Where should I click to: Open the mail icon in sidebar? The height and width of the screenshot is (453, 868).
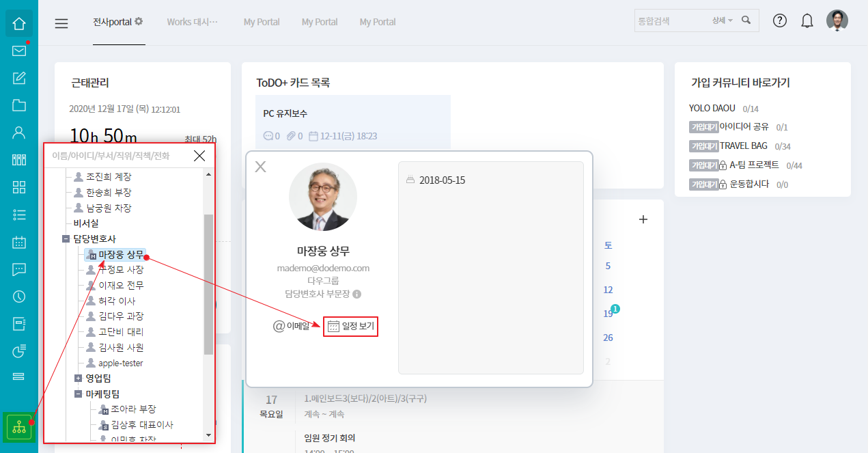(19, 51)
